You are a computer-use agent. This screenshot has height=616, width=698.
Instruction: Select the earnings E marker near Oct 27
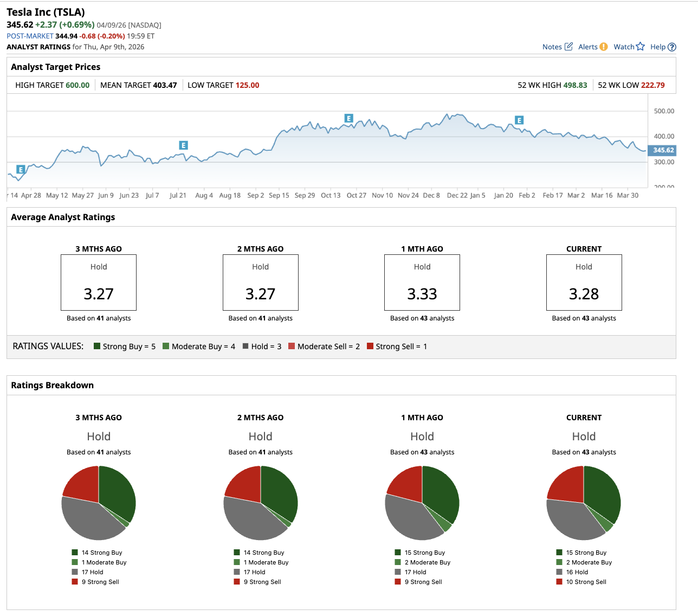[x=348, y=118]
